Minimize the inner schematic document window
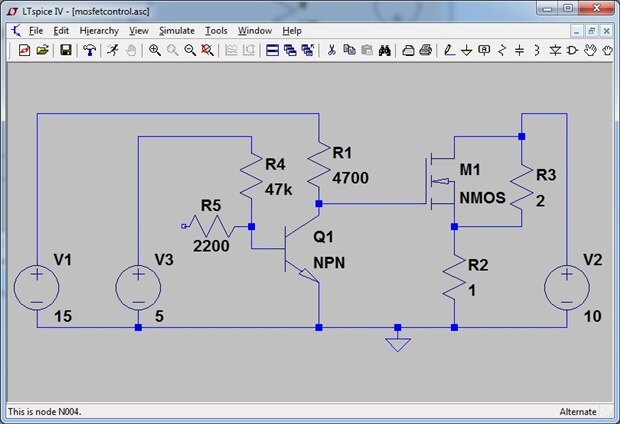The height and width of the screenshot is (424, 620). (x=577, y=31)
